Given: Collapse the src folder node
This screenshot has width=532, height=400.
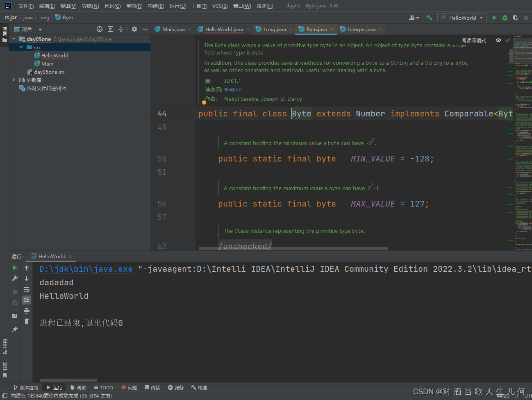Looking at the screenshot, I should [21, 47].
